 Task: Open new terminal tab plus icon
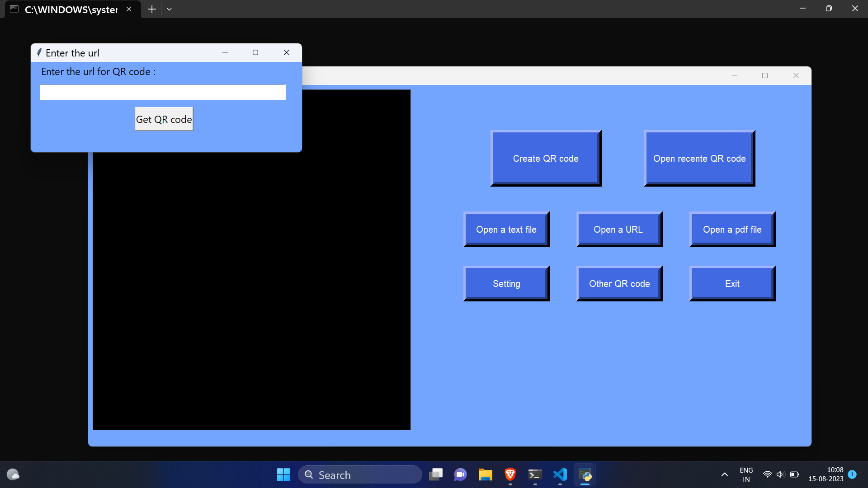pyautogui.click(x=152, y=9)
